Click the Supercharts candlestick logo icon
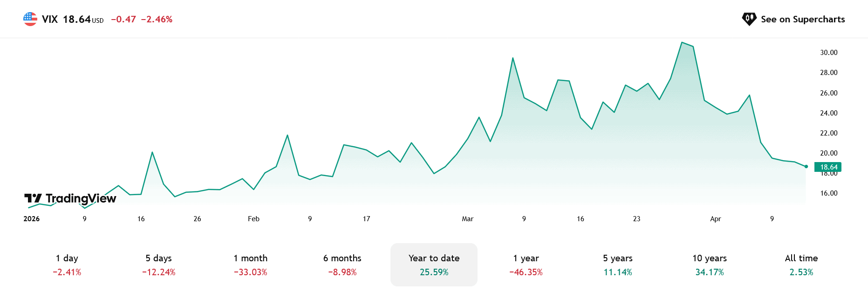This screenshot has height=292, width=868. 749,19
